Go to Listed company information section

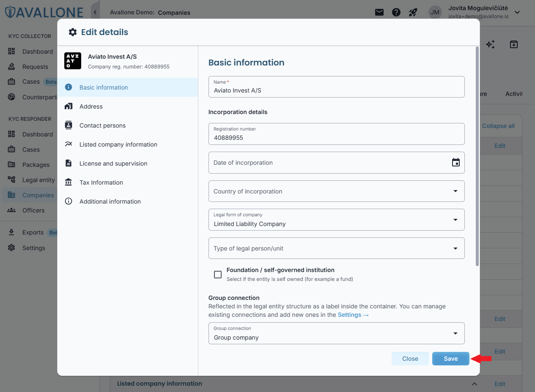coord(128,144)
